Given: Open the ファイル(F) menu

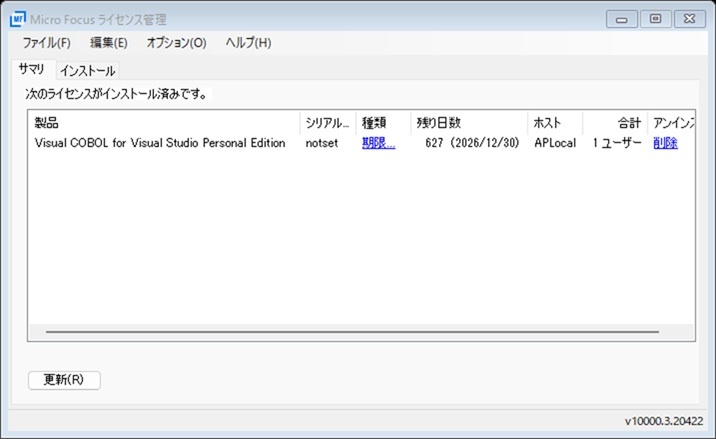Looking at the screenshot, I should click(x=47, y=43).
